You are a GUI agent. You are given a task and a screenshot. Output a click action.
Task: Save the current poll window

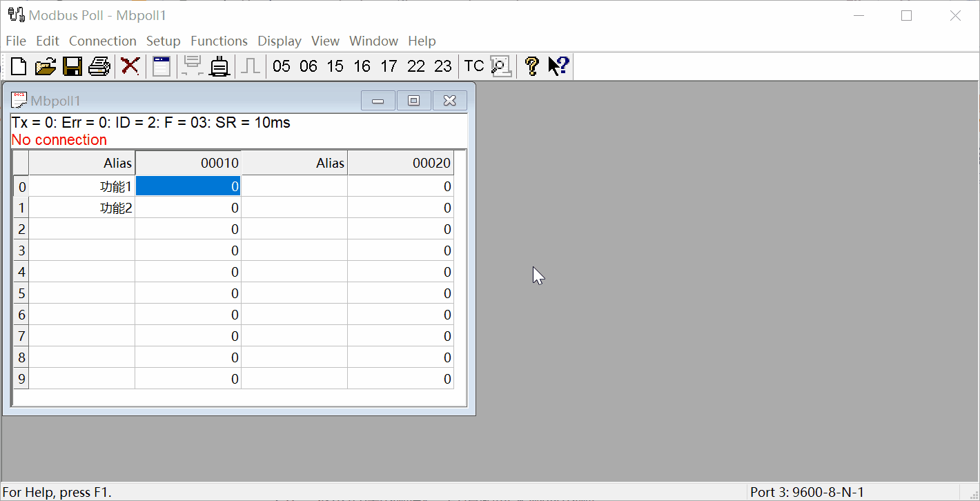point(72,66)
